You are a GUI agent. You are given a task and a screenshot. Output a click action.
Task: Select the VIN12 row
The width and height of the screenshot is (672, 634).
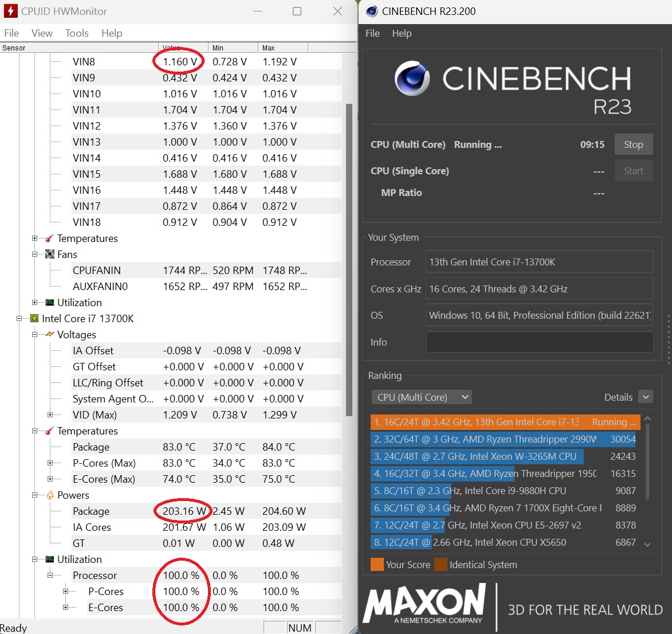pyautogui.click(x=207, y=126)
